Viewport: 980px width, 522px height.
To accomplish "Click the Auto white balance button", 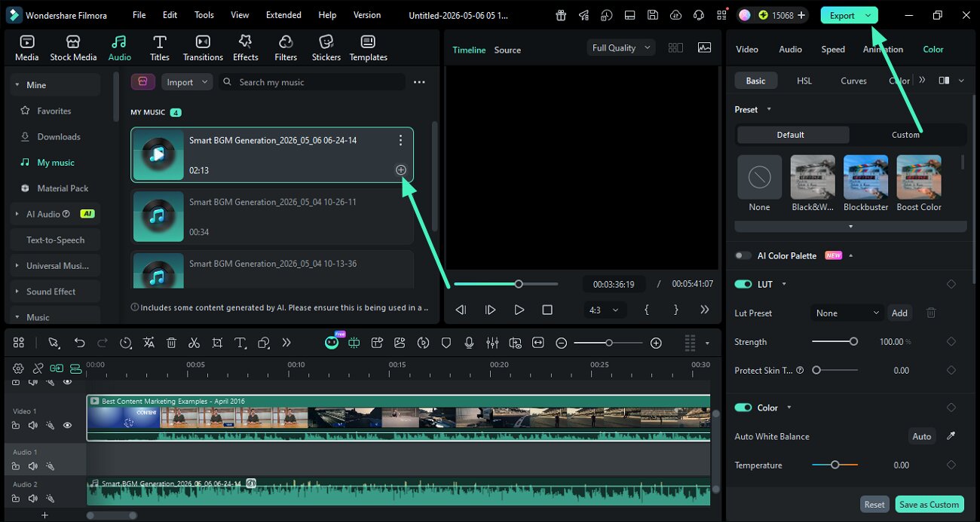I will (x=922, y=436).
